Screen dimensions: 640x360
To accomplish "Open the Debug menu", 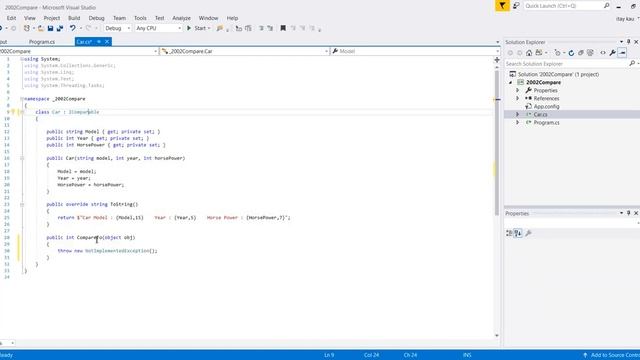I will click(96, 18).
